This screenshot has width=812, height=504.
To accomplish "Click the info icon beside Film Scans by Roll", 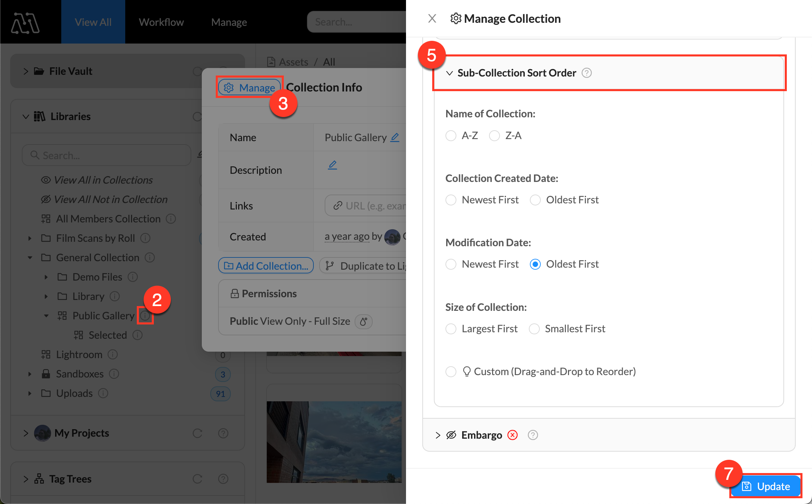I will point(145,238).
